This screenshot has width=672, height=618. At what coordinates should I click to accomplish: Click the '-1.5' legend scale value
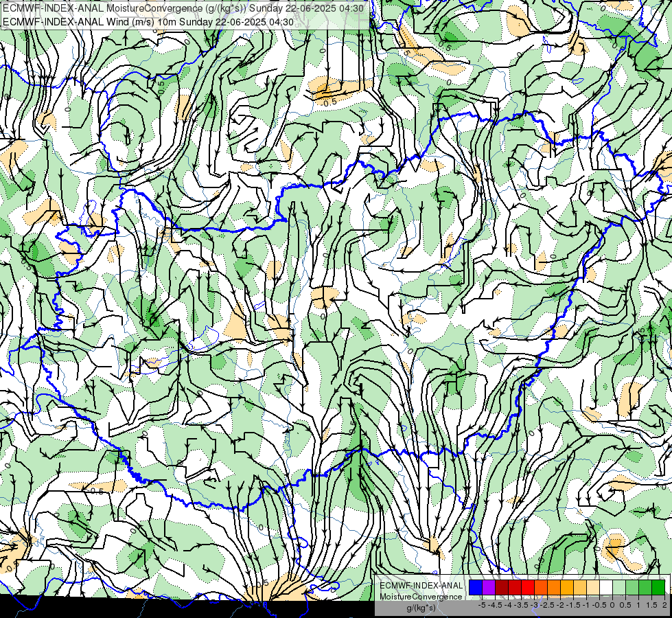[573, 605]
